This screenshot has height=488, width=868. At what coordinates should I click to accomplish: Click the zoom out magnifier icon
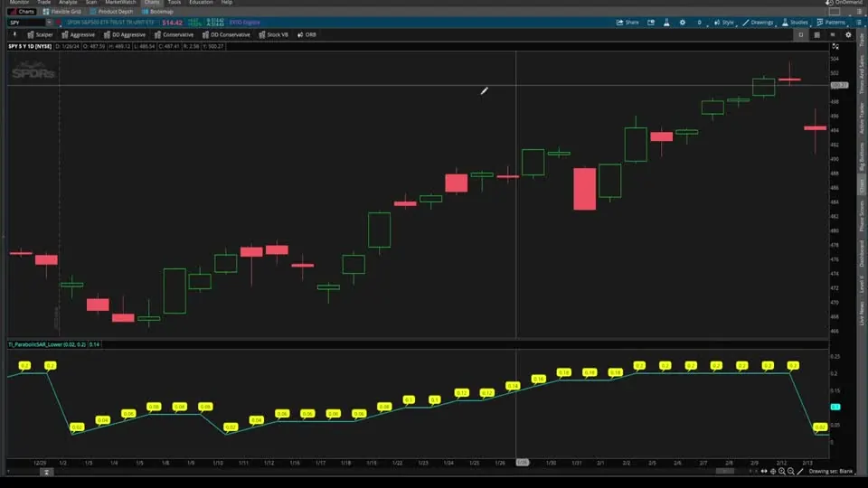pyautogui.click(x=790, y=472)
